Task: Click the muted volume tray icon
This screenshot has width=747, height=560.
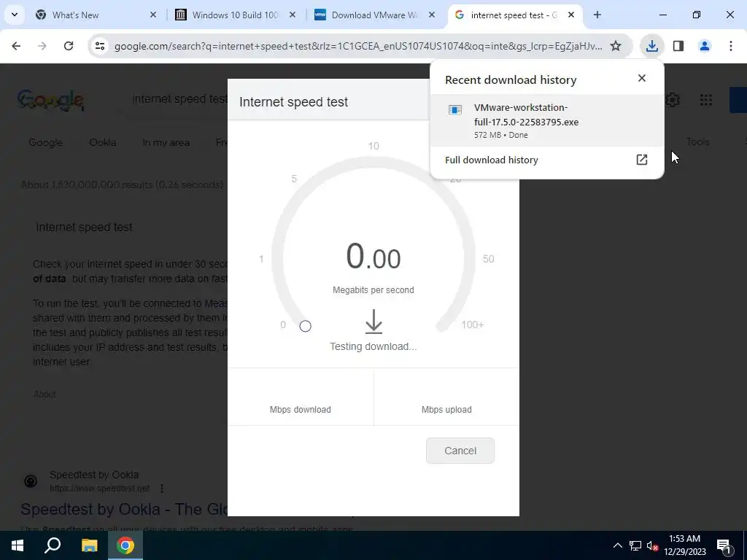Action: coord(653,545)
